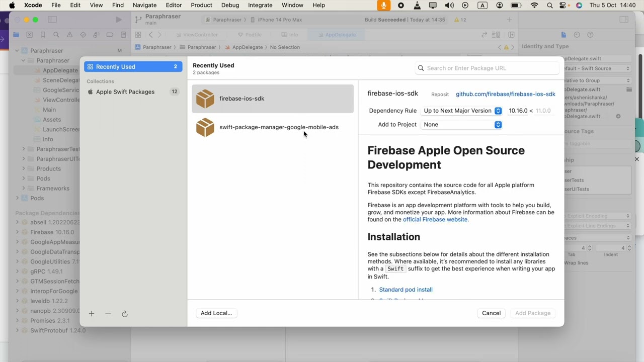Edit the minimum version 10.16.0 field
644x362 pixels.
(x=518, y=111)
